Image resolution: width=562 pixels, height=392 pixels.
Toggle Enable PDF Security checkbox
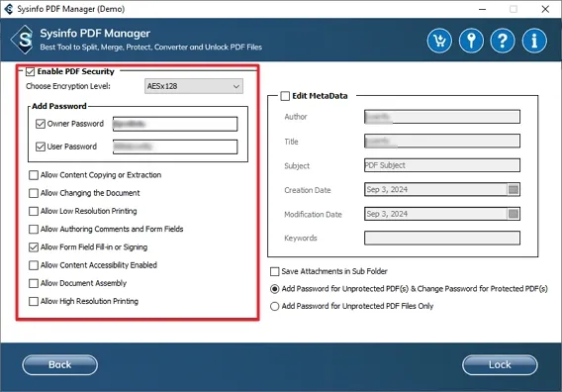pyautogui.click(x=30, y=71)
